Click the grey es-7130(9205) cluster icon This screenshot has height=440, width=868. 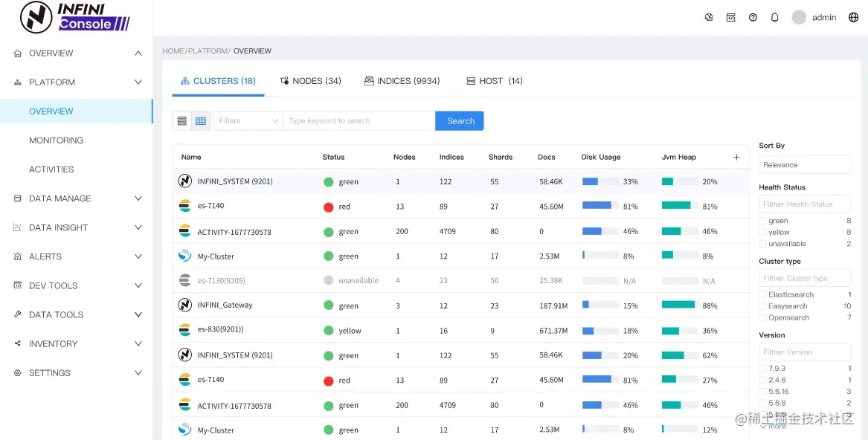(x=185, y=280)
